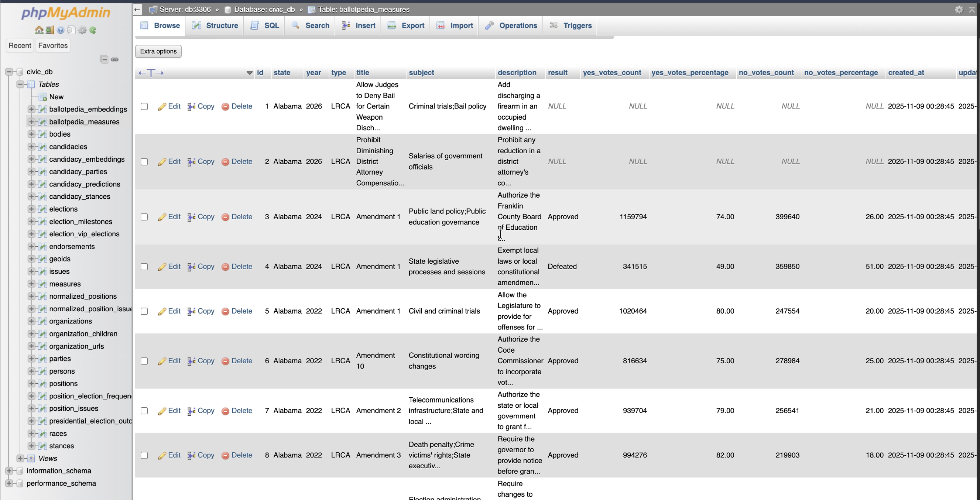
Task: Click the Home icon in sidebar
Action: click(x=39, y=30)
